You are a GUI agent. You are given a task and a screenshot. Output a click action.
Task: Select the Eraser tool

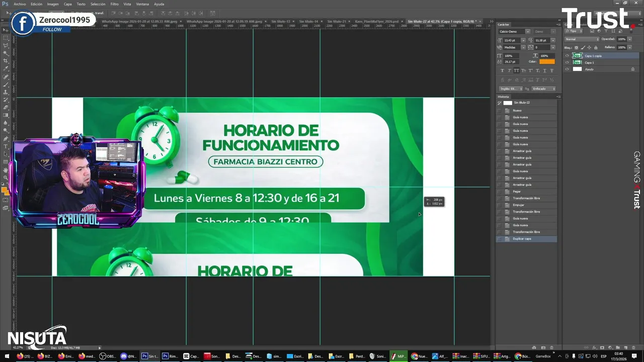6,108
